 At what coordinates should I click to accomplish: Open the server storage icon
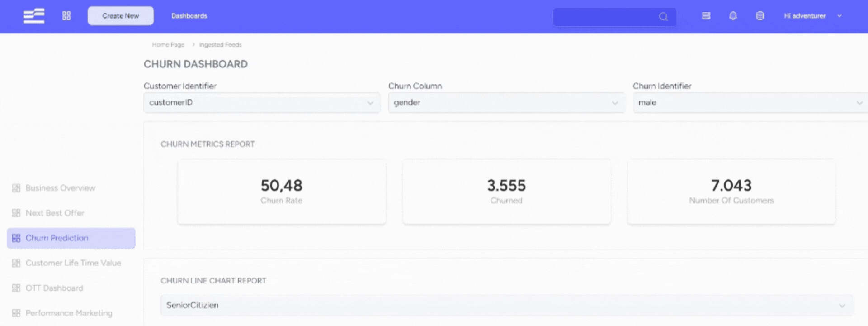tap(706, 16)
